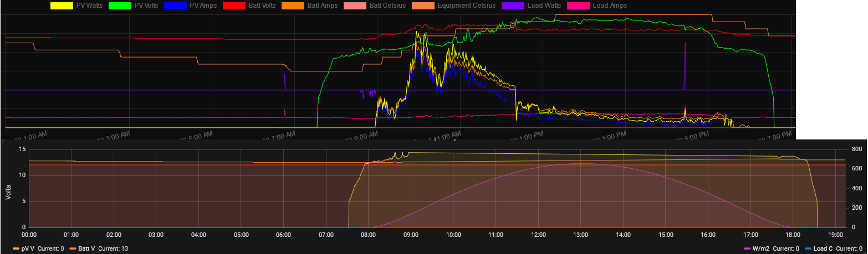The height and width of the screenshot is (254, 868).
Task: Click the Volts axis title
Action: (8, 189)
